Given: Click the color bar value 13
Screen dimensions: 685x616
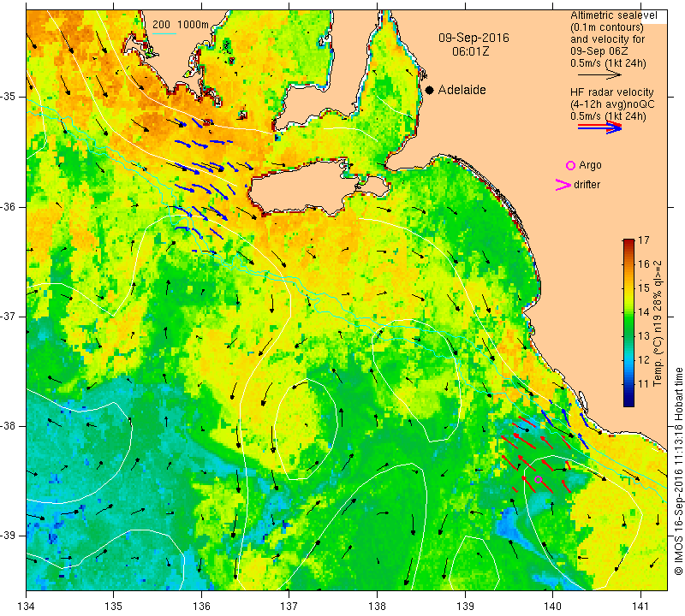Looking at the screenshot, I should click(644, 336).
